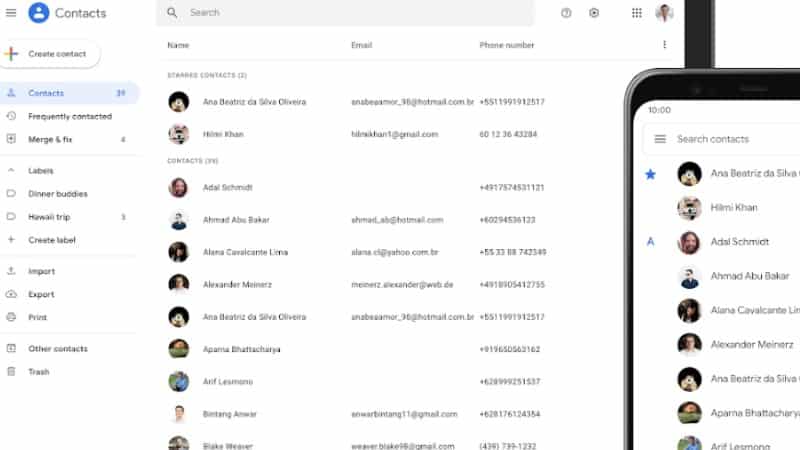Click the search magnifier icon
Image resolution: width=800 pixels, height=450 pixels.
(172, 13)
